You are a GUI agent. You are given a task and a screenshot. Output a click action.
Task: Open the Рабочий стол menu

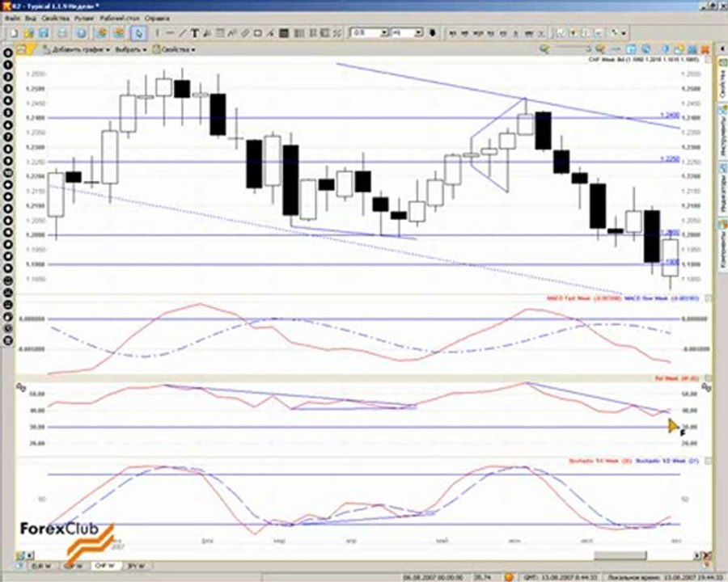point(120,19)
